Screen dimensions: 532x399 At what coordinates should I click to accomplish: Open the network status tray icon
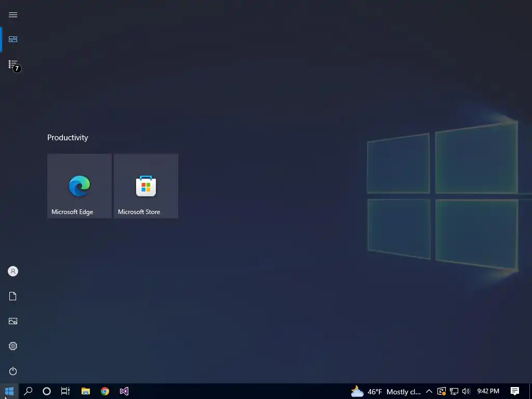454,391
